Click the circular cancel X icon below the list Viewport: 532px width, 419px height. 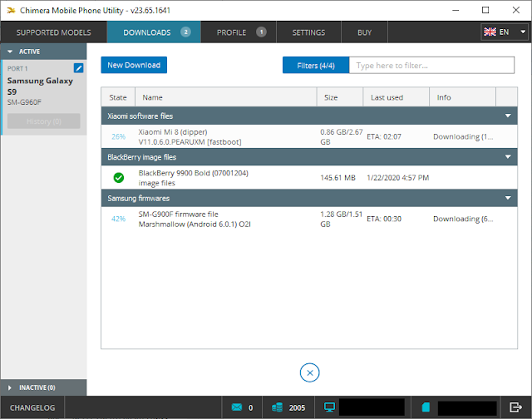click(309, 372)
